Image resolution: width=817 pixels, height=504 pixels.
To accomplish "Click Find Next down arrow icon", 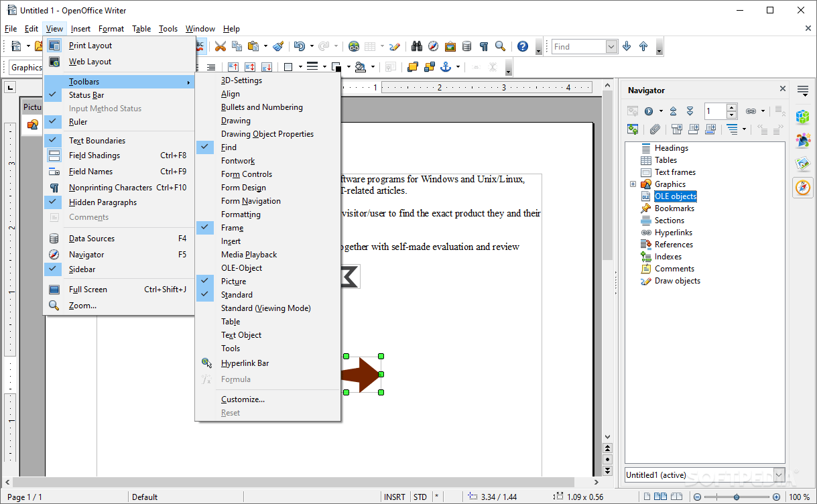I will [x=627, y=46].
